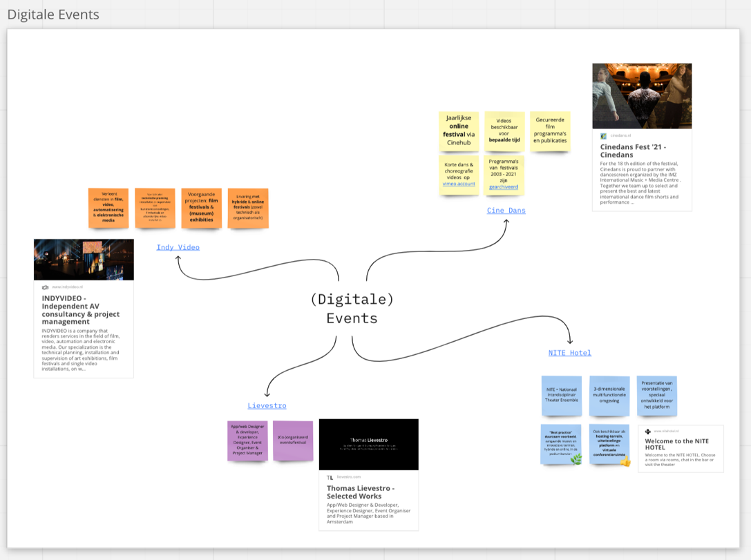Viewport: 751px width, 560px height.
Task: Select the App/web Designer & developer purple note
Action: click(x=247, y=441)
